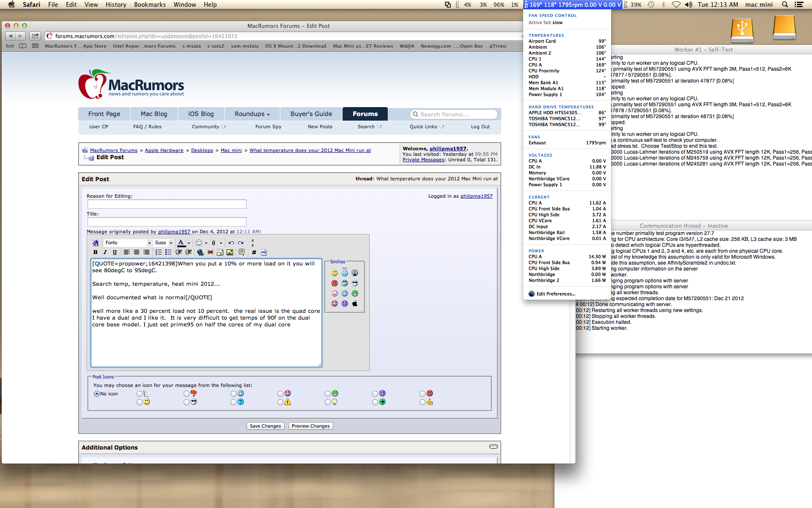Insert an unordered bullet list
Image resolution: width=812 pixels, height=508 pixels.
[168, 252]
